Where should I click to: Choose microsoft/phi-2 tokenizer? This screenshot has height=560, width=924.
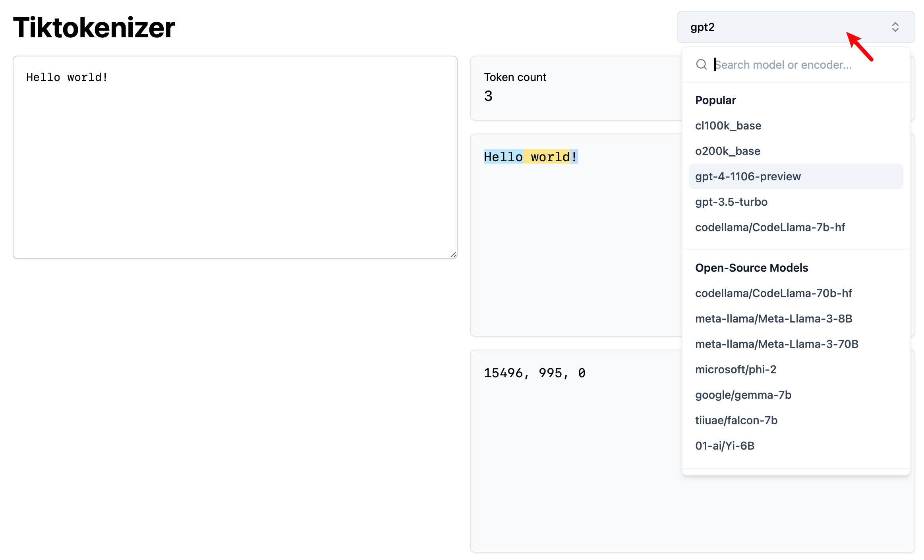pyautogui.click(x=736, y=369)
